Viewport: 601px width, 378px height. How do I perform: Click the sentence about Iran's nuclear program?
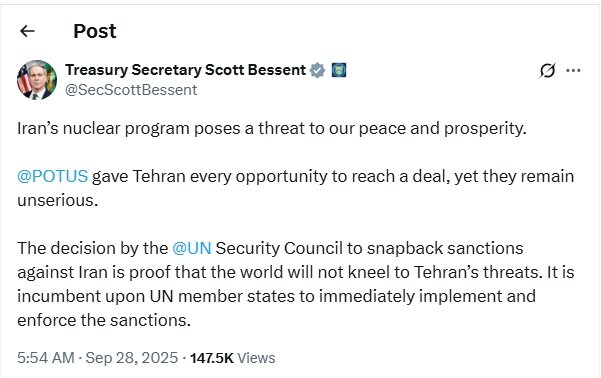[x=272, y=129]
